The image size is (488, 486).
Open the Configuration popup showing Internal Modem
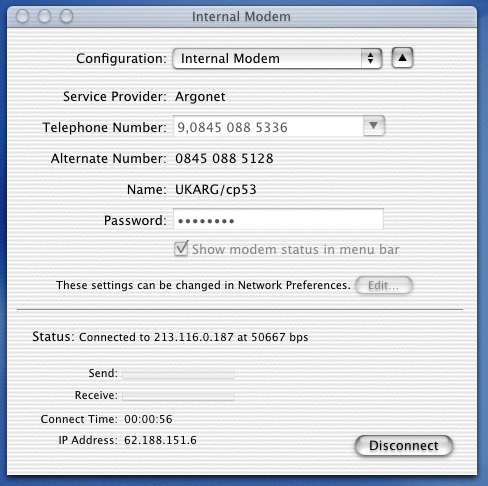(277, 59)
